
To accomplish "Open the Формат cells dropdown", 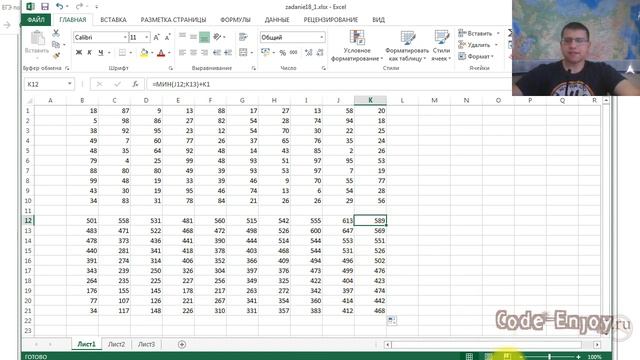I will pyautogui.click(x=476, y=56).
